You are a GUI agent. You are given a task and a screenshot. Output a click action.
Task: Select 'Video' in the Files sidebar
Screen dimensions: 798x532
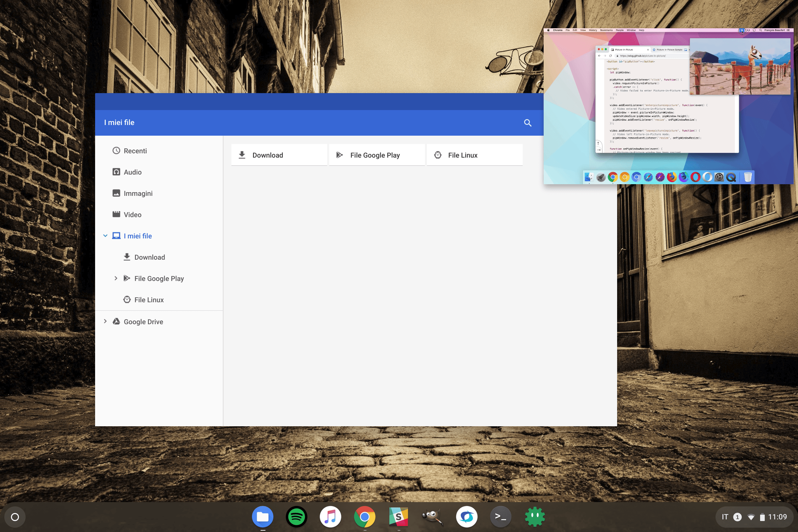[x=132, y=214]
